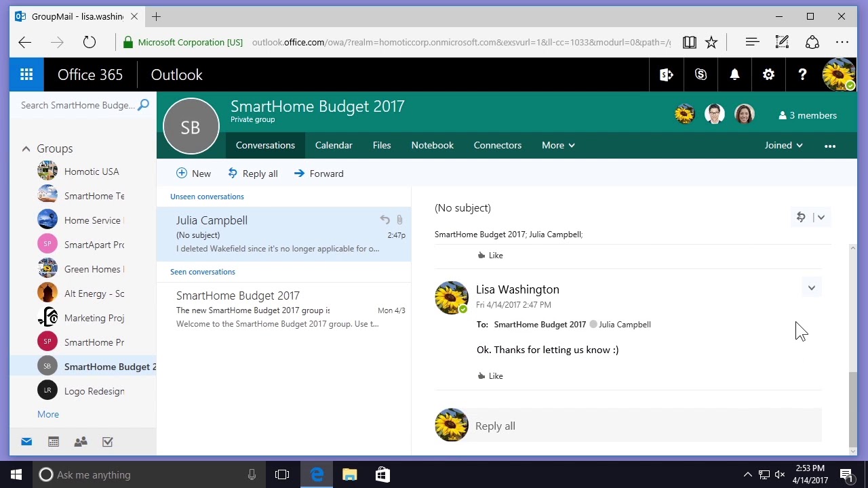The height and width of the screenshot is (488, 868).
Task: Click the Outlook header link
Action: [176, 75]
